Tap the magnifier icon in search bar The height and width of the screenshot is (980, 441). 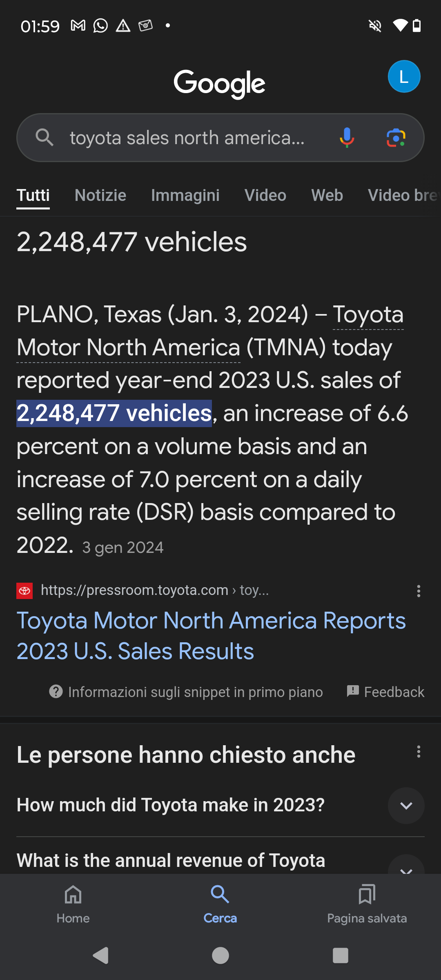(45, 138)
